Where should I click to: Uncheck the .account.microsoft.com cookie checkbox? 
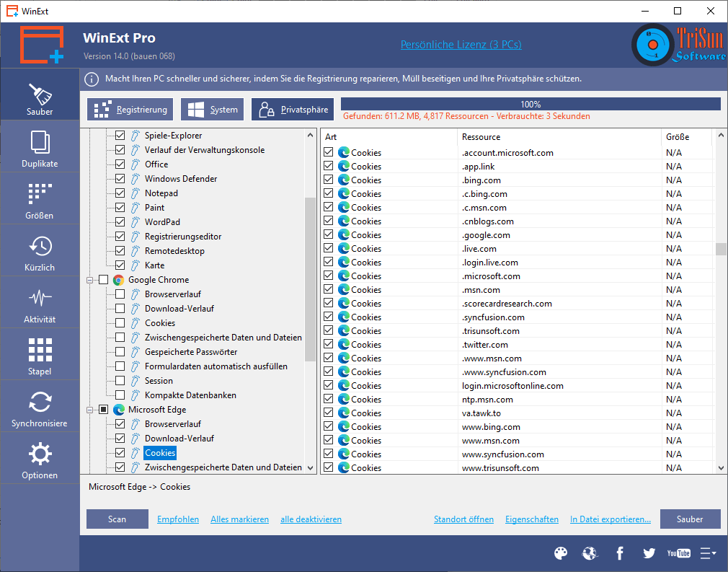point(328,152)
